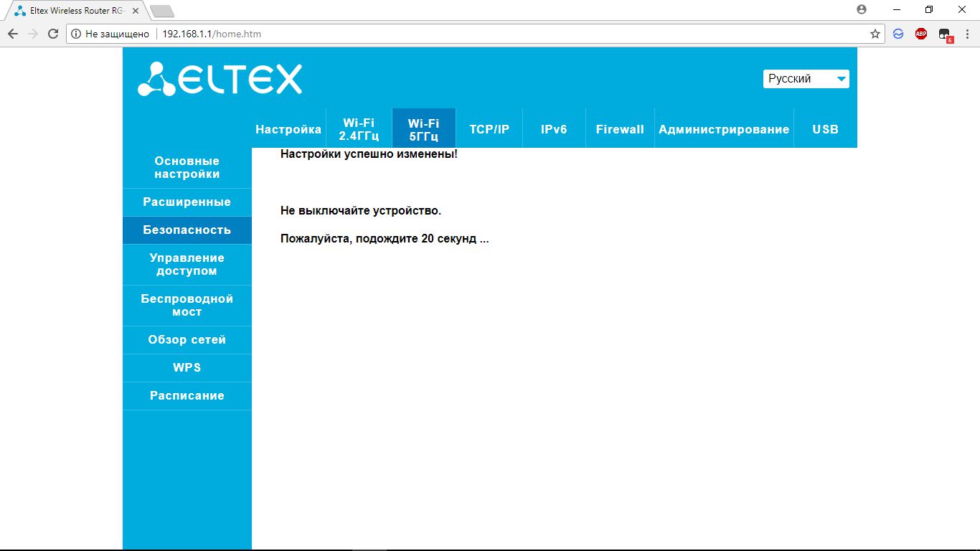
Task: Click the Eltex logo
Action: (220, 79)
